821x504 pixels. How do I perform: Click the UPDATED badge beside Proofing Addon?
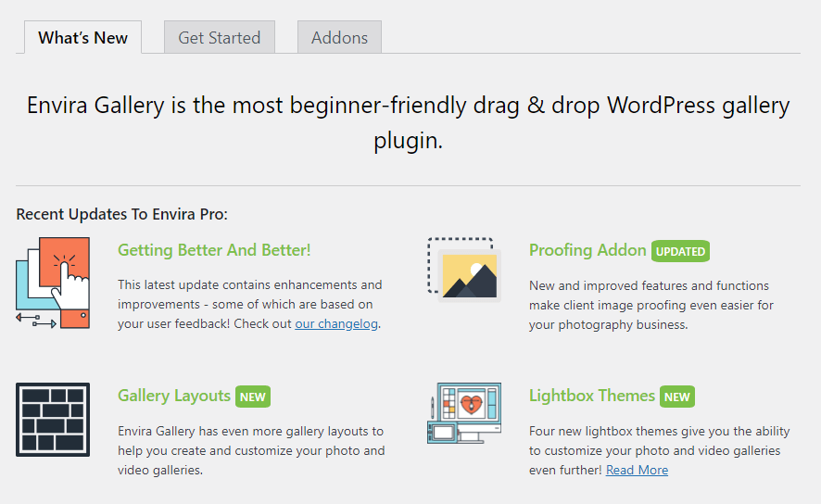[680, 251]
